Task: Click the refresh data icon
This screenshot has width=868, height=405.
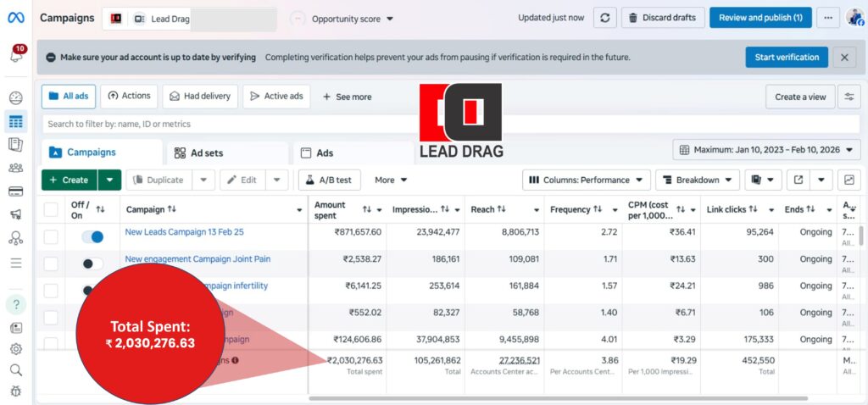Action: point(604,18)
